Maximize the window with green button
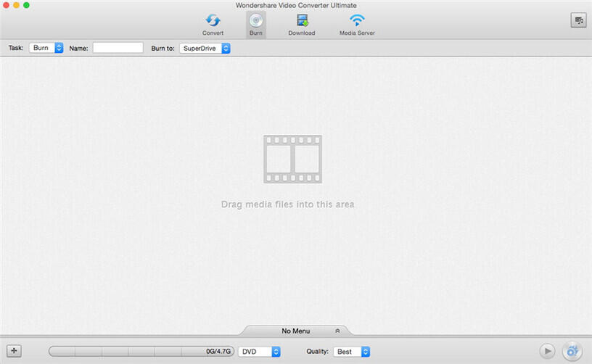 [x=26, y=5]
